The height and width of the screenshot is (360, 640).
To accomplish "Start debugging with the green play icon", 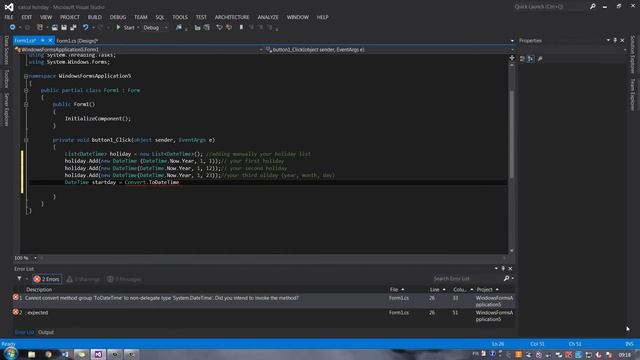I will (118, 27).
